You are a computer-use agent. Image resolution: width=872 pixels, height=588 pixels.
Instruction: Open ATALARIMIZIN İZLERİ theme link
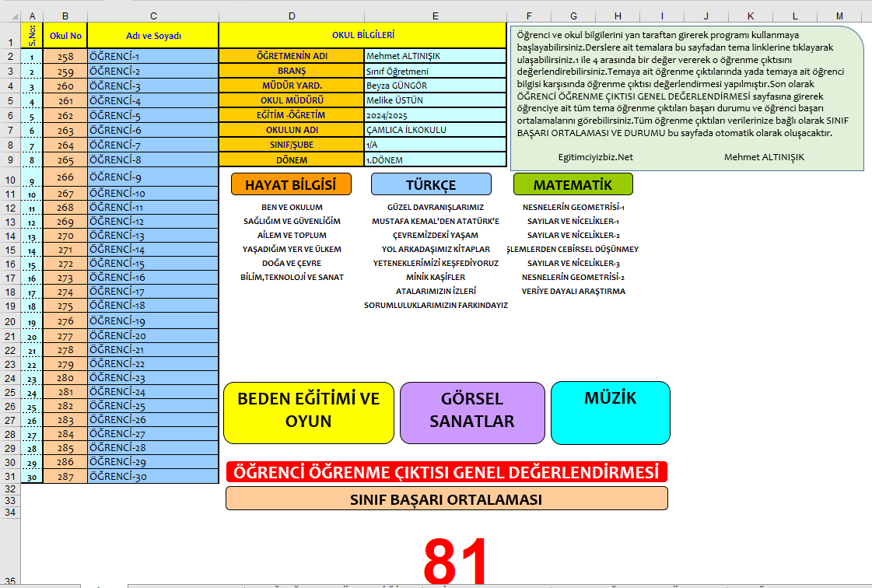pos(436,290)
